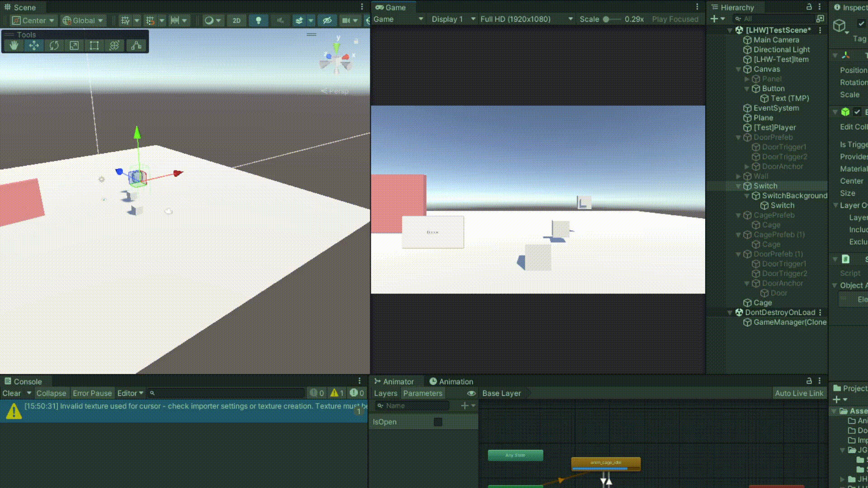Toggle scene audio mute icon
Viewport: 868px width, 488px height.
coord(280,20)
